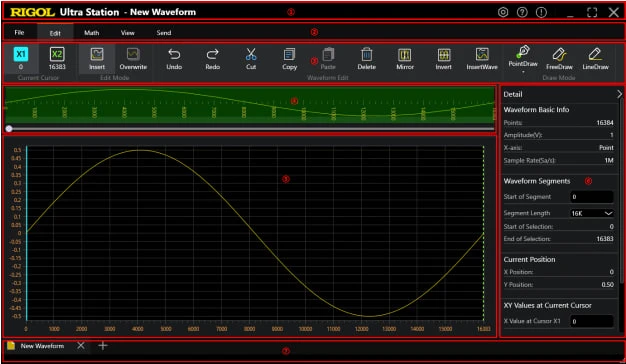Copy the selected waveform section

pyautogui.click(x=289, y=59)
